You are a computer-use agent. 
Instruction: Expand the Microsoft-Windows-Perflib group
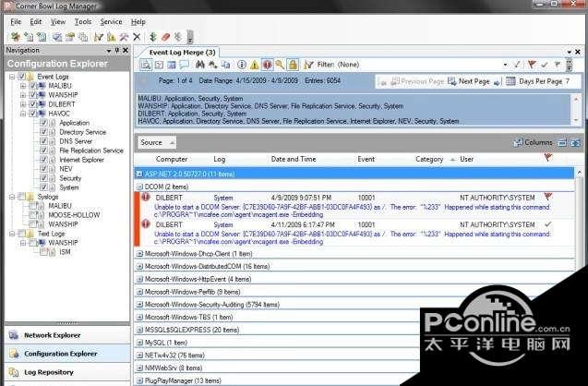pyautogui.click(x=139, y=292)
